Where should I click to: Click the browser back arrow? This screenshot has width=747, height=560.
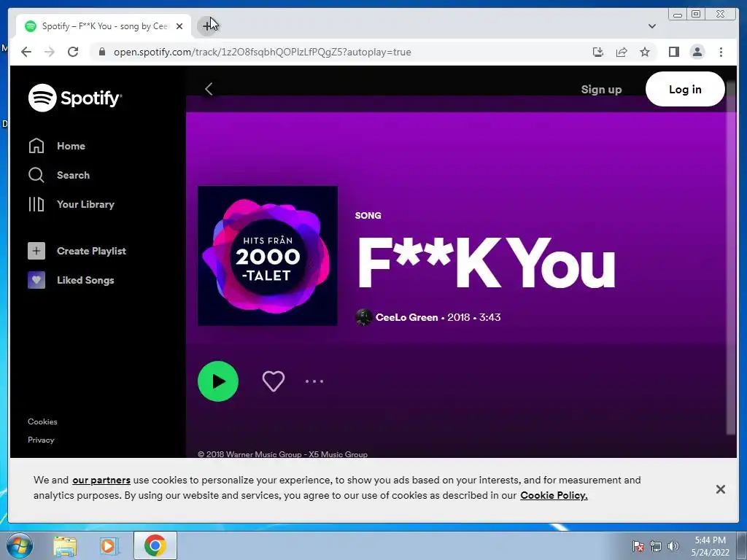26,52
